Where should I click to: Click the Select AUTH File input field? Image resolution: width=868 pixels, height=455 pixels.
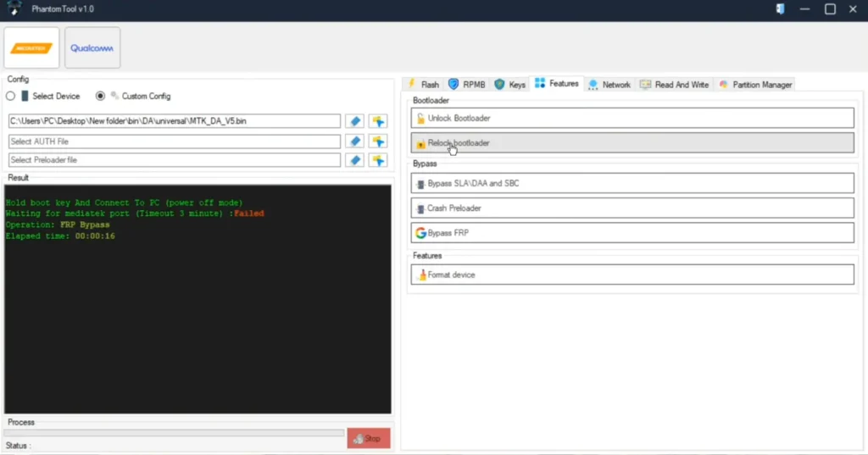(175, 141)
